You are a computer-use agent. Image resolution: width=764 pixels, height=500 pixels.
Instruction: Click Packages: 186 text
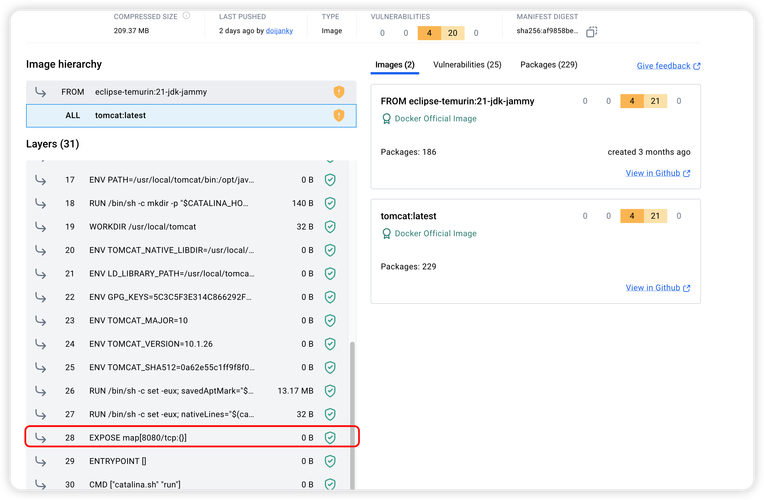point(408,152)
